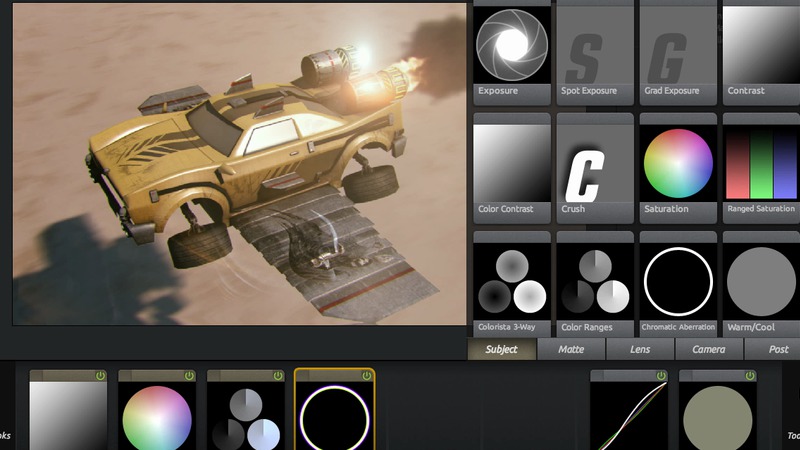
Task: Toggle power on the chain's gradient Contrast tool
Action: (x=101, y=376)
